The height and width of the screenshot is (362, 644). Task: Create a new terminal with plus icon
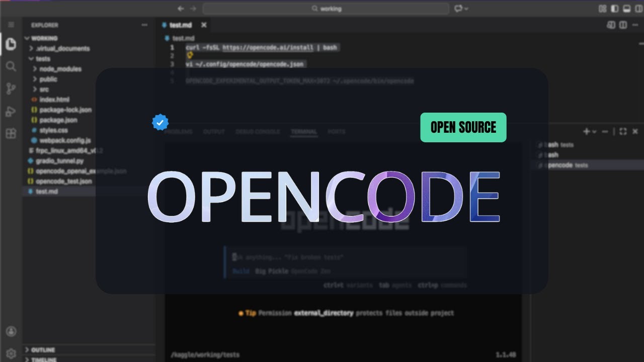click(x=586, y=131)
